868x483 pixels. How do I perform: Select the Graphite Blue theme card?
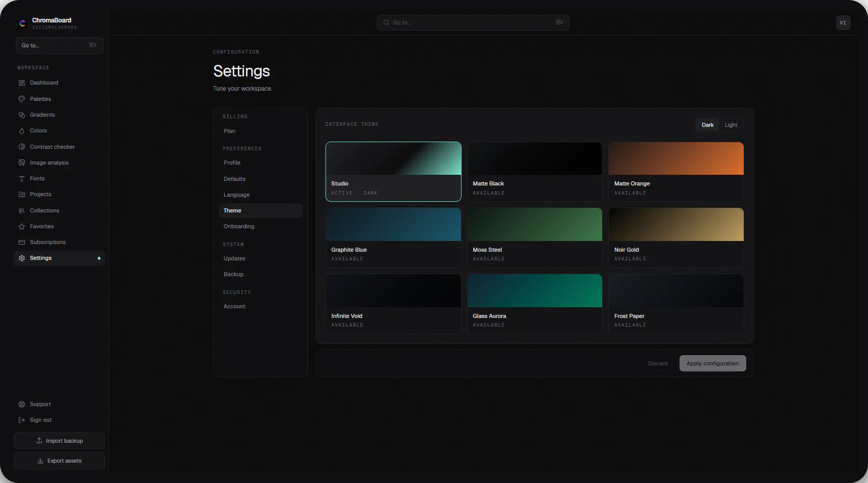393,237
